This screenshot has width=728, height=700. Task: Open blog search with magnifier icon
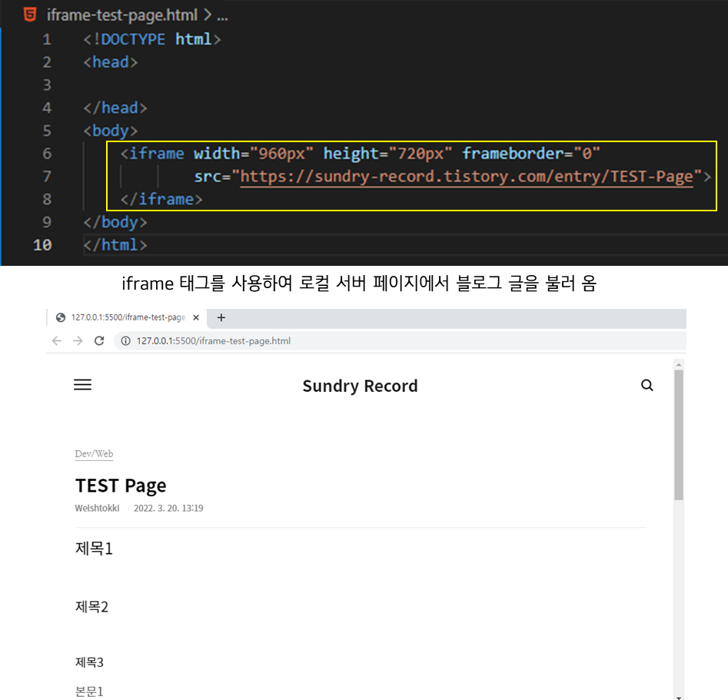click(x=647, y=385)
